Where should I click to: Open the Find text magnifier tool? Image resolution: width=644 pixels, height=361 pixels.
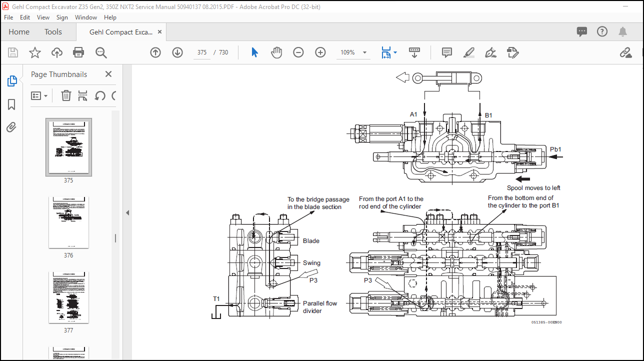[x=101, y=52]
